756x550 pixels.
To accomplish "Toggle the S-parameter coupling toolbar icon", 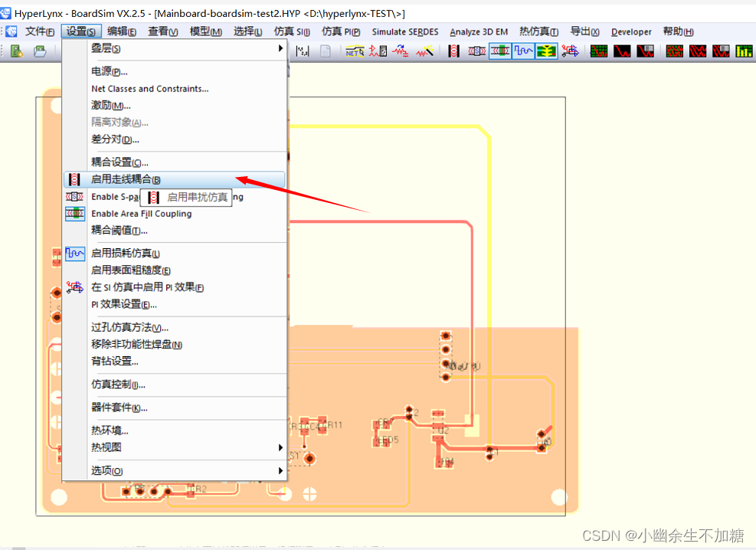I will point(477,51).
